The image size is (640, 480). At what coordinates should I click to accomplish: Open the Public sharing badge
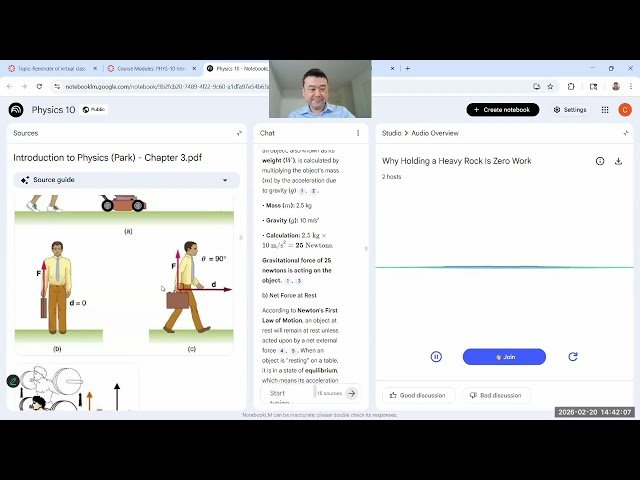[x=94, y=110]
